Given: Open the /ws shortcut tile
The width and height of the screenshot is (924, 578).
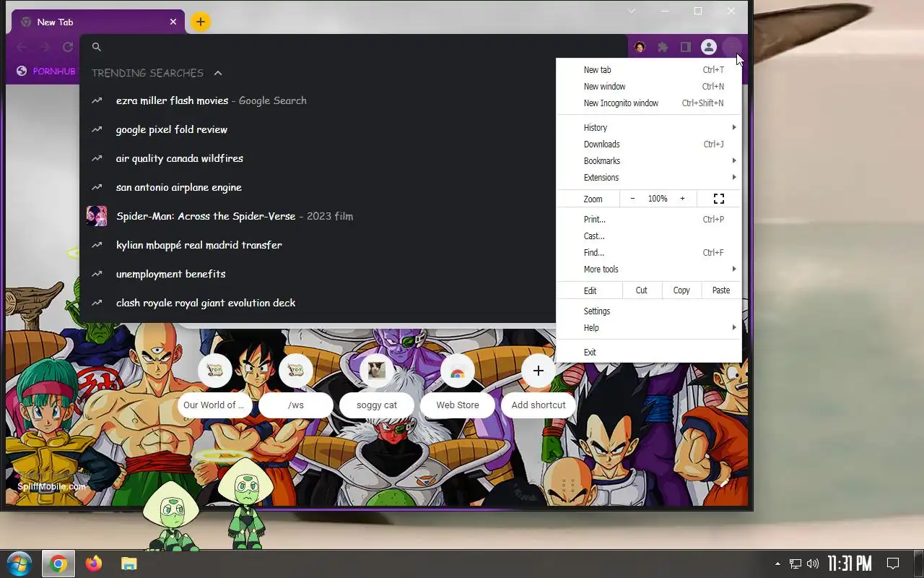Looking at the screenshot, I should pos(296,387).
